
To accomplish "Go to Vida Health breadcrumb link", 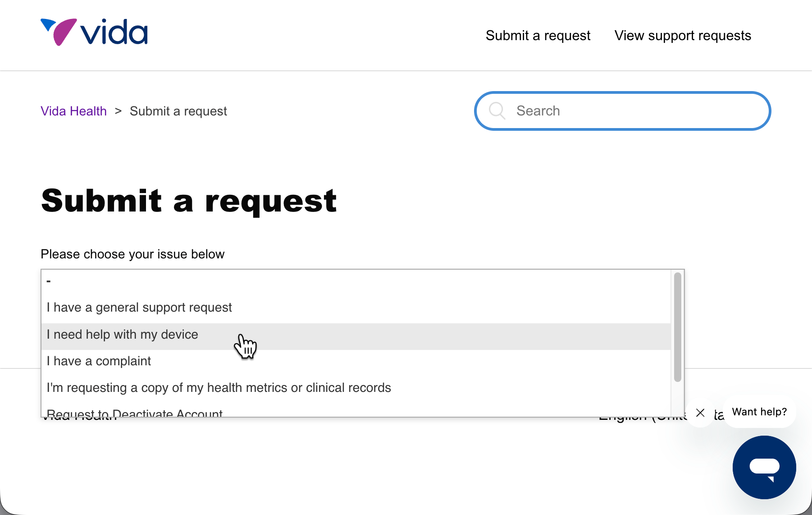I will [73, 111].
